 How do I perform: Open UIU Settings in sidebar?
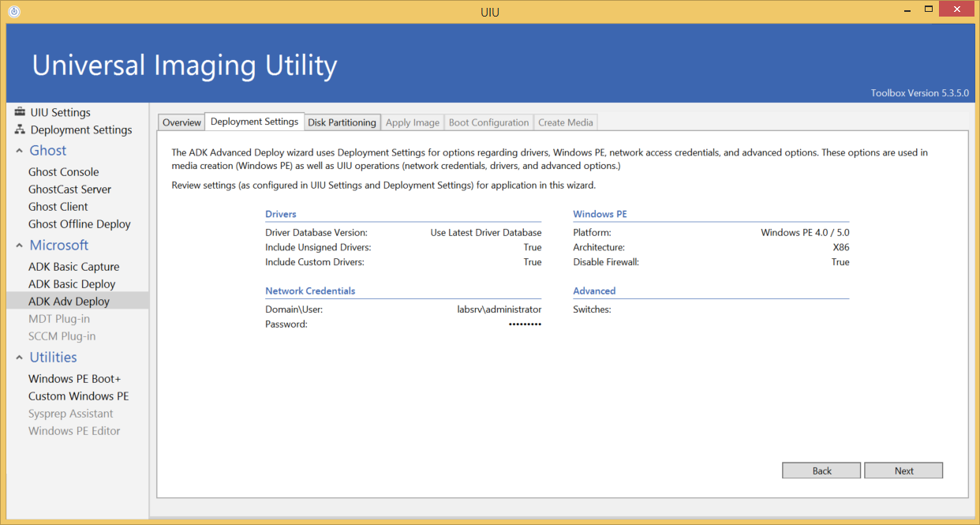tap(61, 112)
